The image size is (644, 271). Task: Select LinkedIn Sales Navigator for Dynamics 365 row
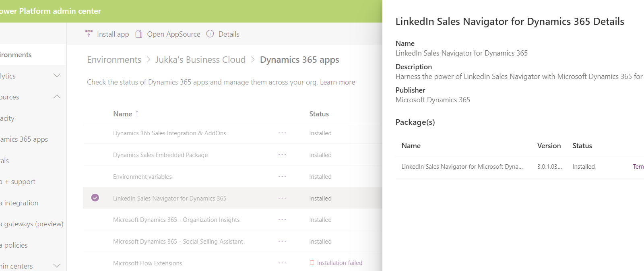(233, 198)
